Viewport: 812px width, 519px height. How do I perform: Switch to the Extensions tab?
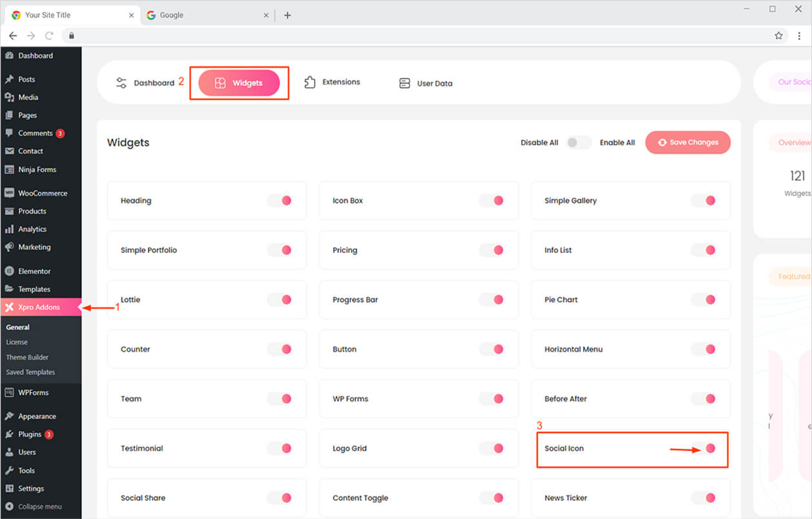point(332,83)
